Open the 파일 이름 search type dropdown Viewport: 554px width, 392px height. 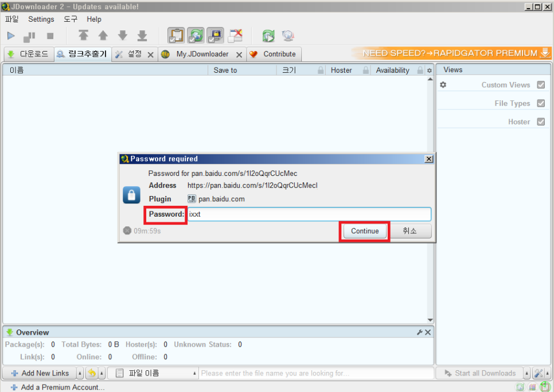click(x=153, y=373)
